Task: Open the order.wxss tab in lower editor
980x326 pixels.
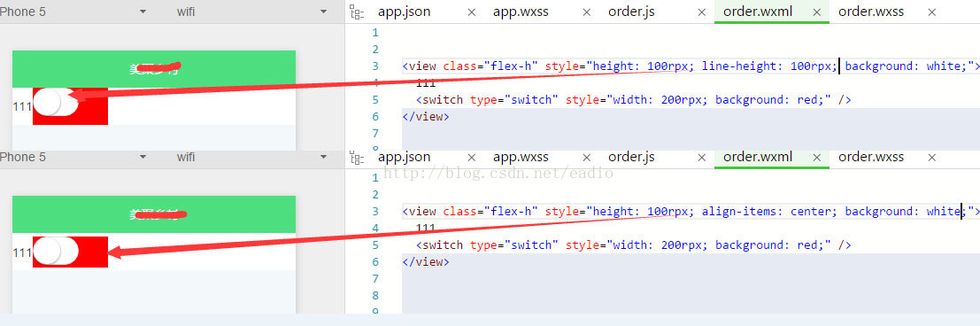Action: [x=870, y=157]
